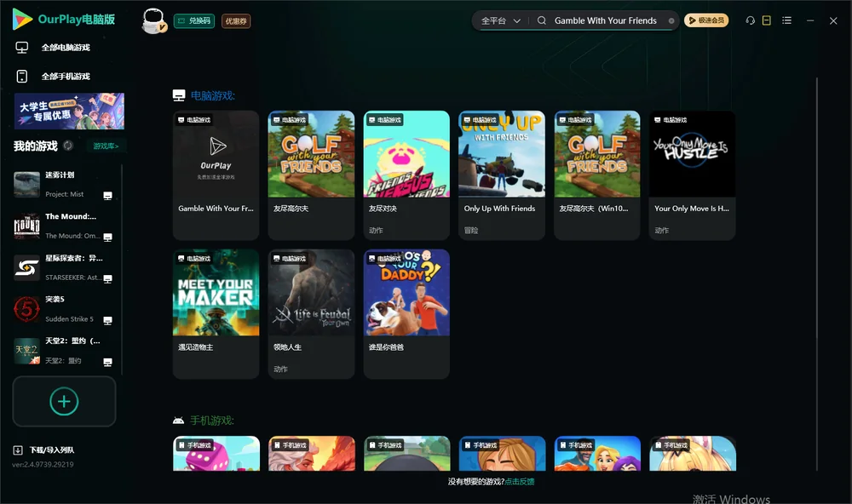Click the yellow square icon beside the headset

767,20
